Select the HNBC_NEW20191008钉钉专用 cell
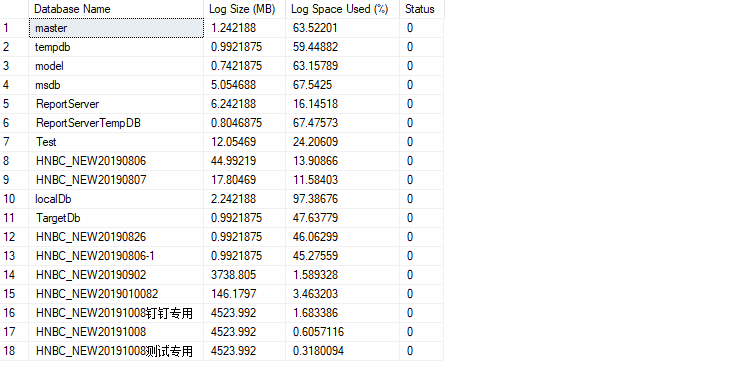This screenshot has height=371, width=739. (116, 313)
